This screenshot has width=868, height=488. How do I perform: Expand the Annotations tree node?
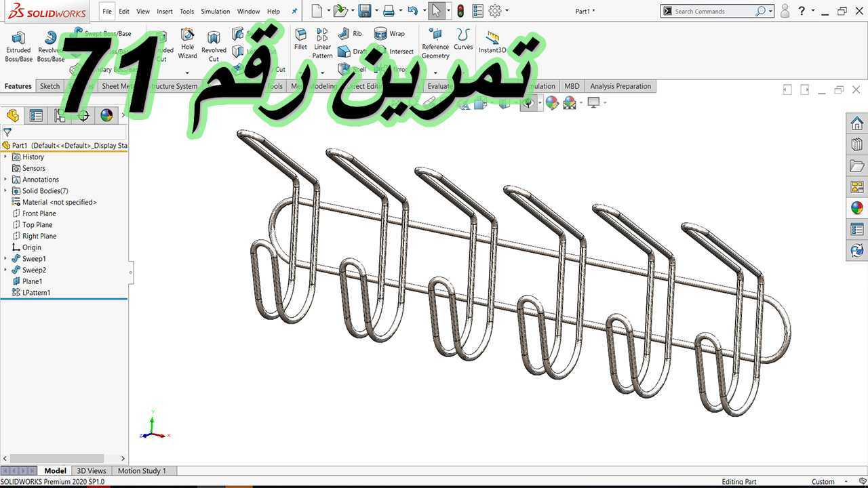pyautogui.click(x=5, y=180)
